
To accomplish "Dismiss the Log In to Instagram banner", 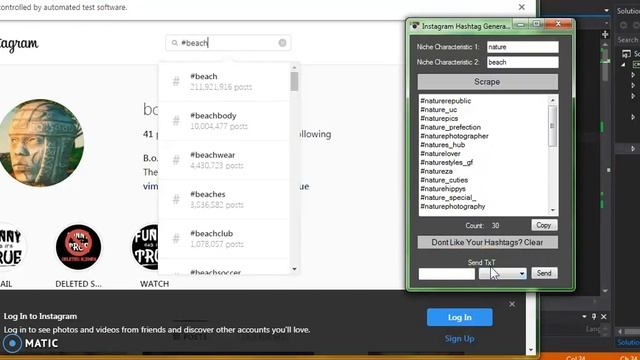I will [512, 304].
